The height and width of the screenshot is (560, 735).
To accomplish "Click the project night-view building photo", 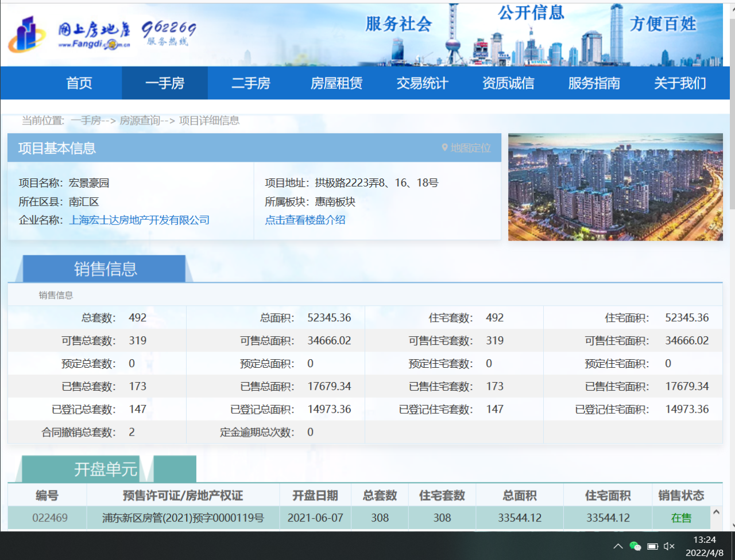I will [615, 187].
